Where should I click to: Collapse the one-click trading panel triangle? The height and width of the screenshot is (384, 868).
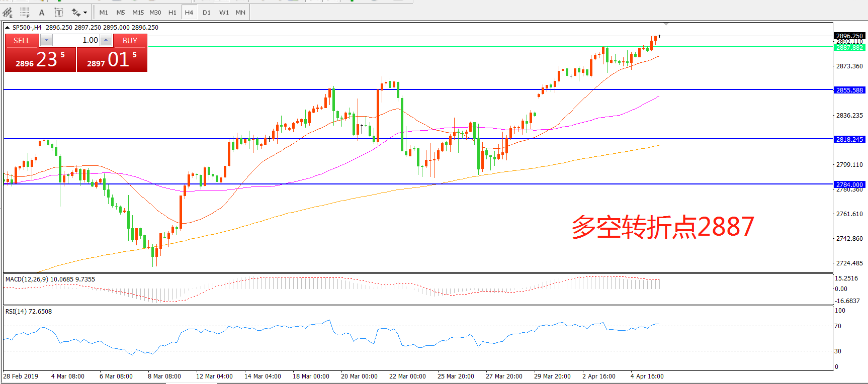(x=8, y=28)
